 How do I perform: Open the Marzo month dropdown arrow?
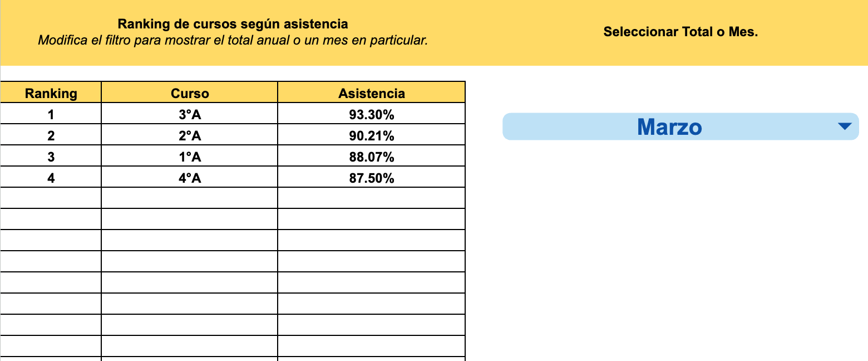[x=844, y=126]
